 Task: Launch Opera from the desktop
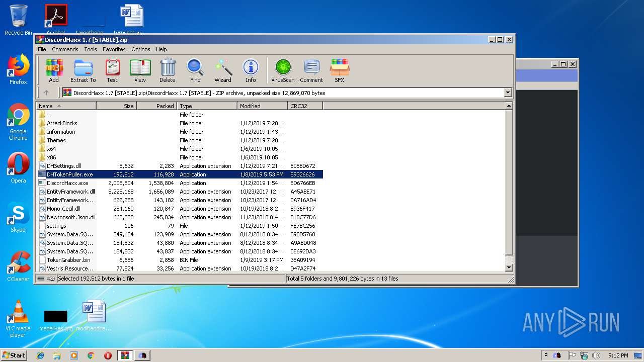tap(18, 168)
